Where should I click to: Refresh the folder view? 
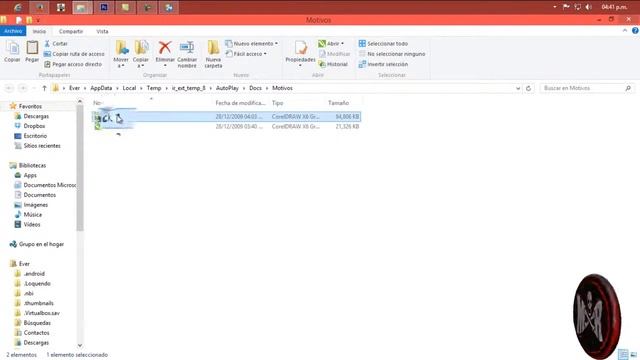point(529,88)
